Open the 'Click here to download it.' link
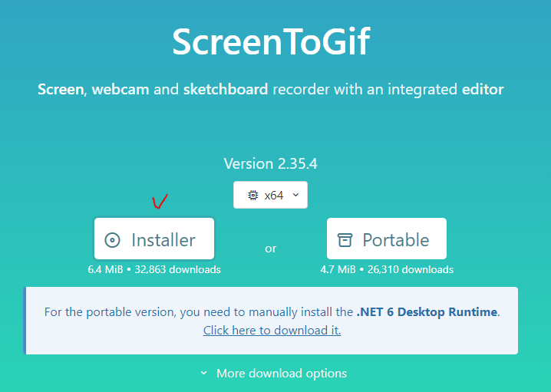 coord(272,330)
